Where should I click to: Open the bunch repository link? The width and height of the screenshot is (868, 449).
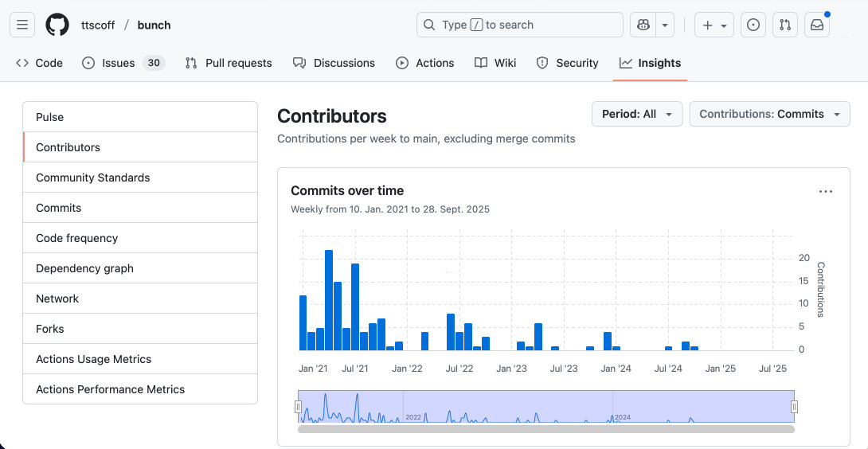click(x=154, y=25)
